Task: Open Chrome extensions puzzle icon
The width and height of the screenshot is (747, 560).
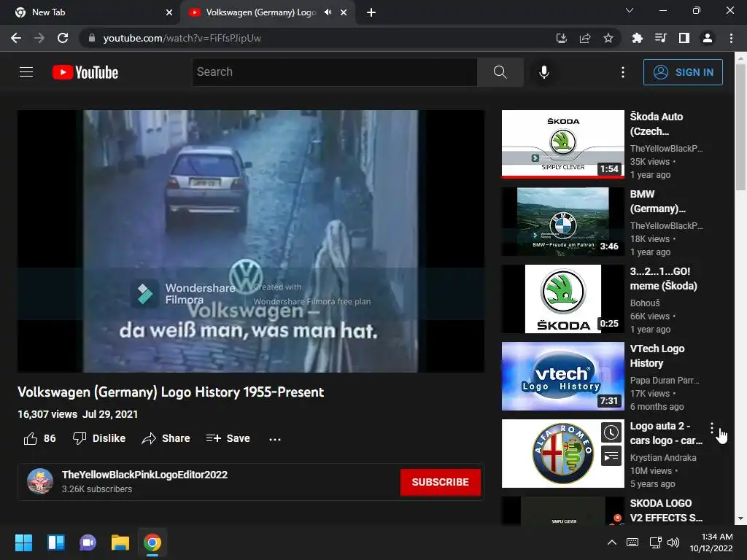Action: click(x=637, y=38)
